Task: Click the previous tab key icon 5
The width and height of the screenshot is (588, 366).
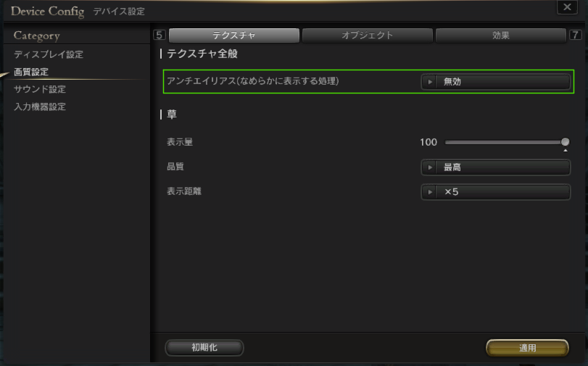Action: (x=160, y=35)
